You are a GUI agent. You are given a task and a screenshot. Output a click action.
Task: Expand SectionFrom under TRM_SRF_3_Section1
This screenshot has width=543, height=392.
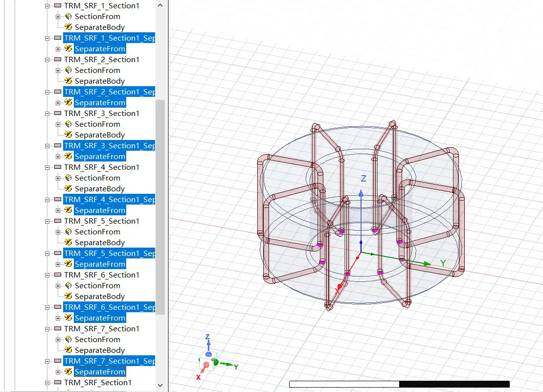pyautogui.click(x=58, y=124)
